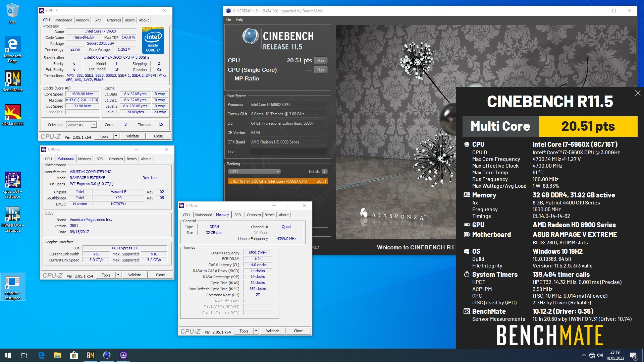Switch to BenchMate in the taskbar
The width and height of the screenshot is (644, 362).
pyautogui.click(x=90, y=355)
